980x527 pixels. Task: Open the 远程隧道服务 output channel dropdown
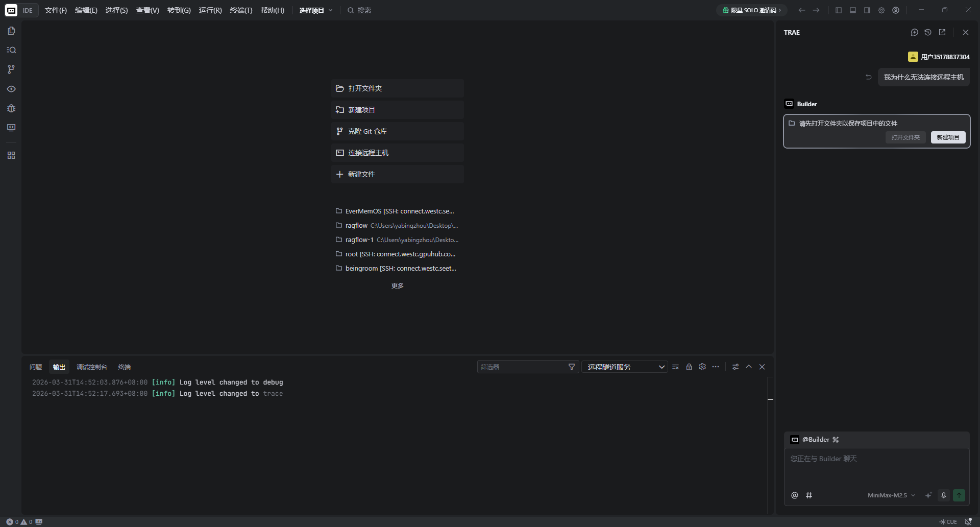click(x=624, y=367)
